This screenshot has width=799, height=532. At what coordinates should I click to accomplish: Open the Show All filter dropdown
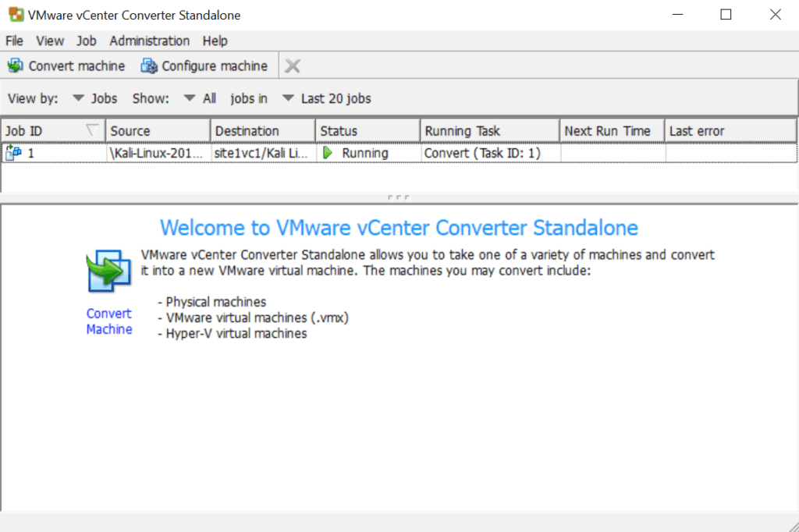[200, 98]
